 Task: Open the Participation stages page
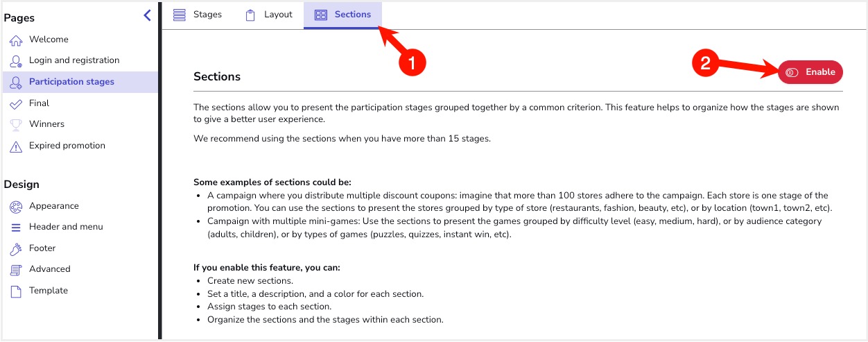[x=71, y=82]
